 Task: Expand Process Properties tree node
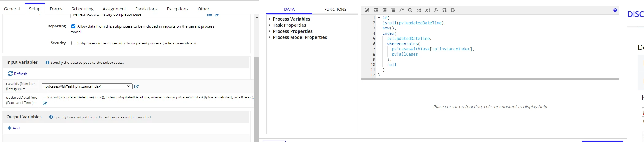[269, 31]
